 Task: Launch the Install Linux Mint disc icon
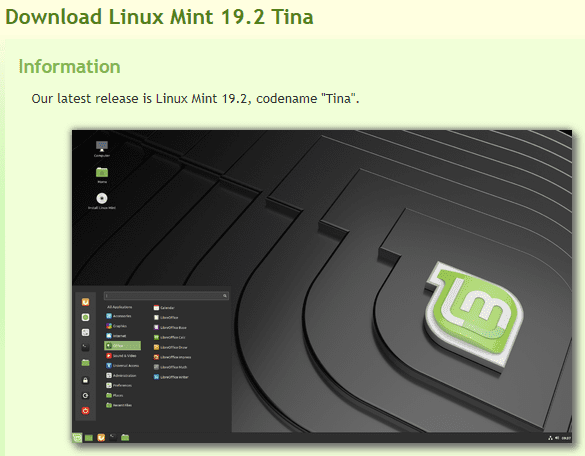pyautogui.click(x=102, y=201)
